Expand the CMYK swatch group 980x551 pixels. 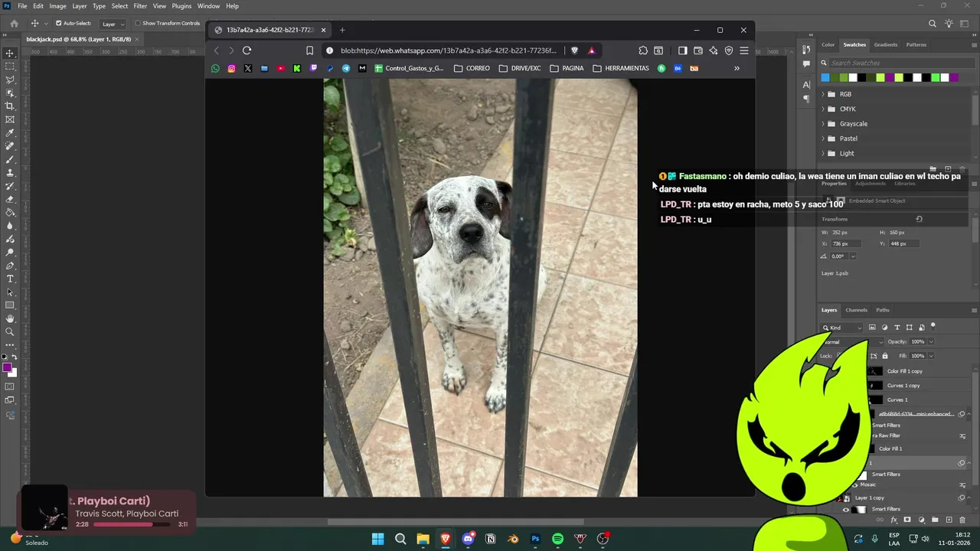click(823, 109)
